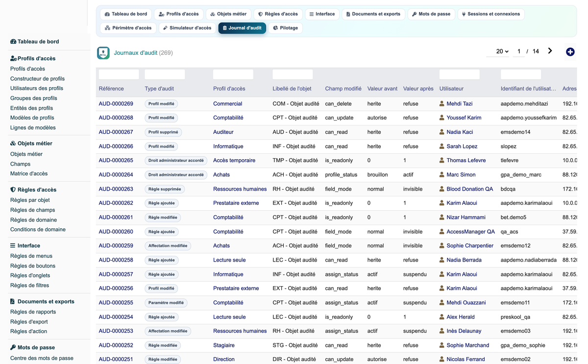Image resolution: width=588 pixels, height=364 pixels.
Task: Click the Profil supprimé badge in AUD-0000267
Action: pos(163,132)
